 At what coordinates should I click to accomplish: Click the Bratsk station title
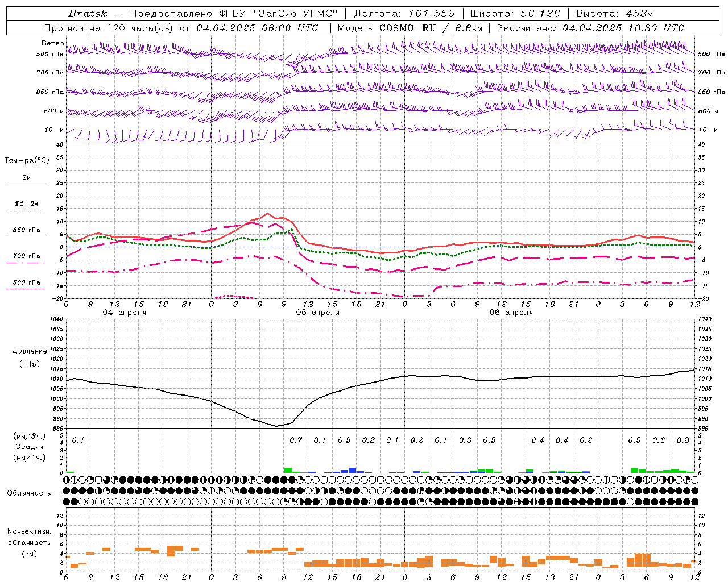tap(88, 14)
